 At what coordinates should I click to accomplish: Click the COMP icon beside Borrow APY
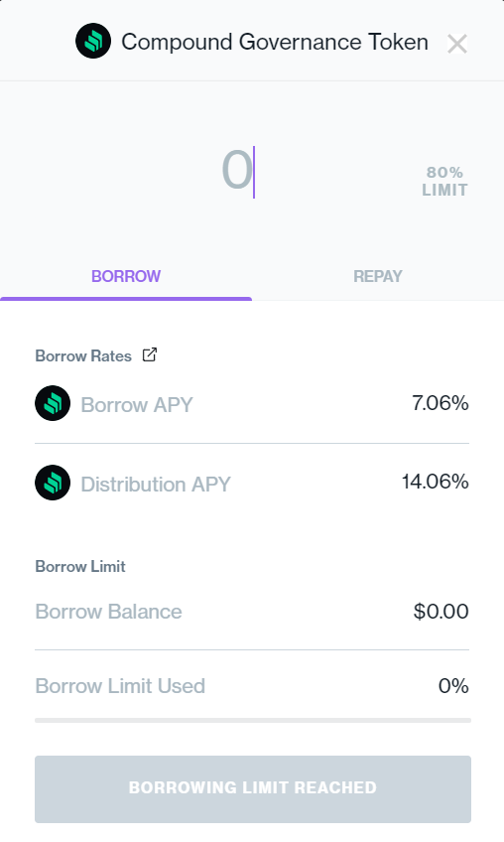click(53, 403)
